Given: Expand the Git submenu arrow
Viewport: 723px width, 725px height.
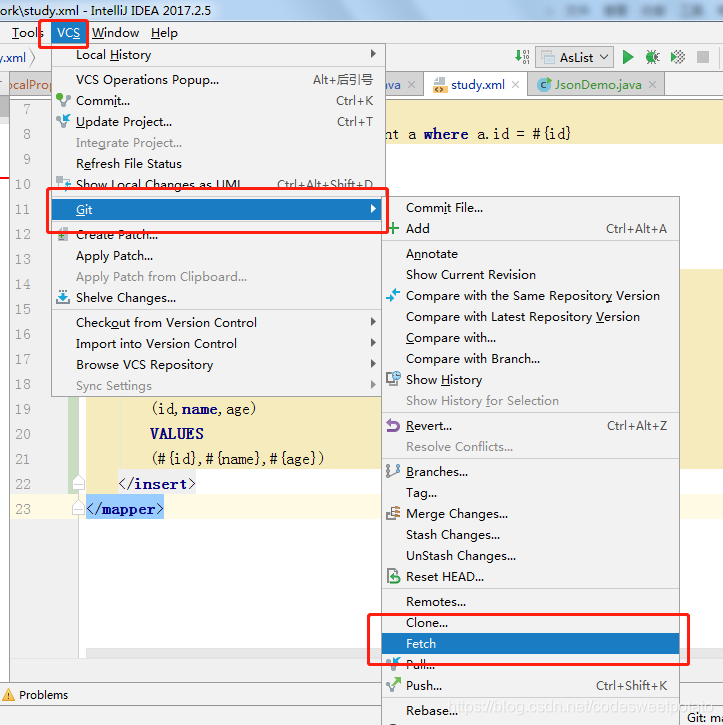Looking at the screenshot, I should [x=373, y=209].
